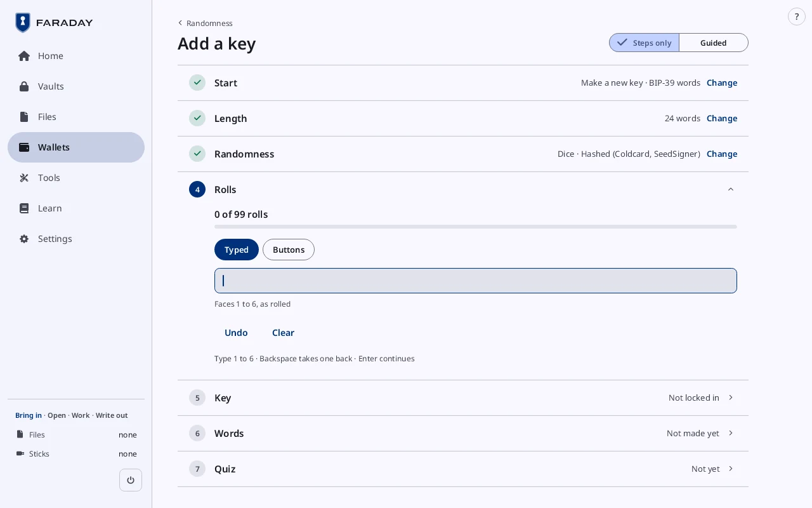Focus the dice rolls text field
The height and width of the screenshot is (508, 812).
coord(476,281)
